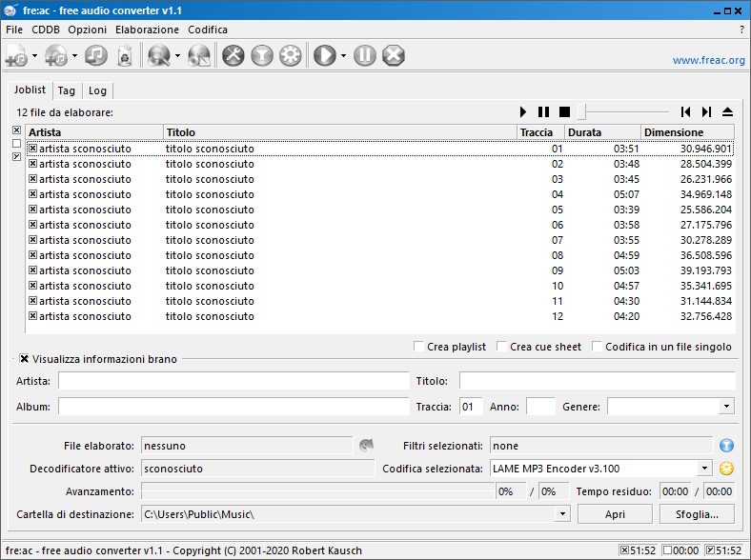Expand the Cartella di destinazione dropdown
Image resolution: width=751 pixels, height=560 pixels.
tap(561, 514)
